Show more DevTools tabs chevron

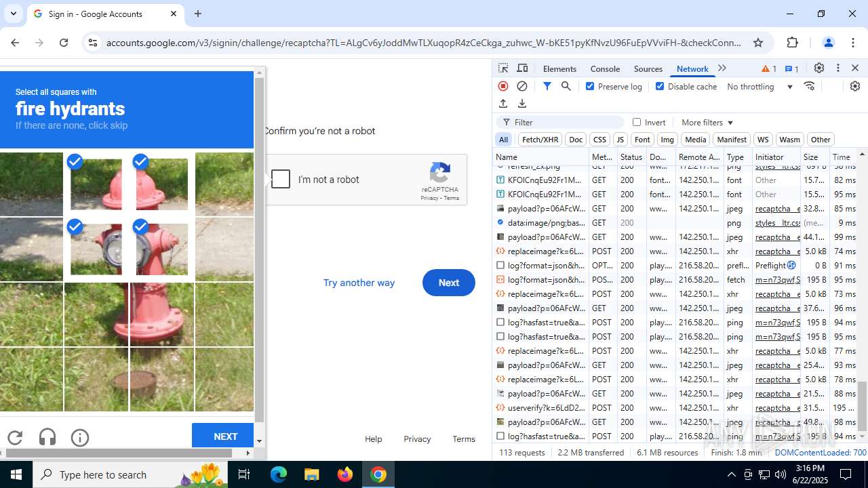(x=722, y=68)
